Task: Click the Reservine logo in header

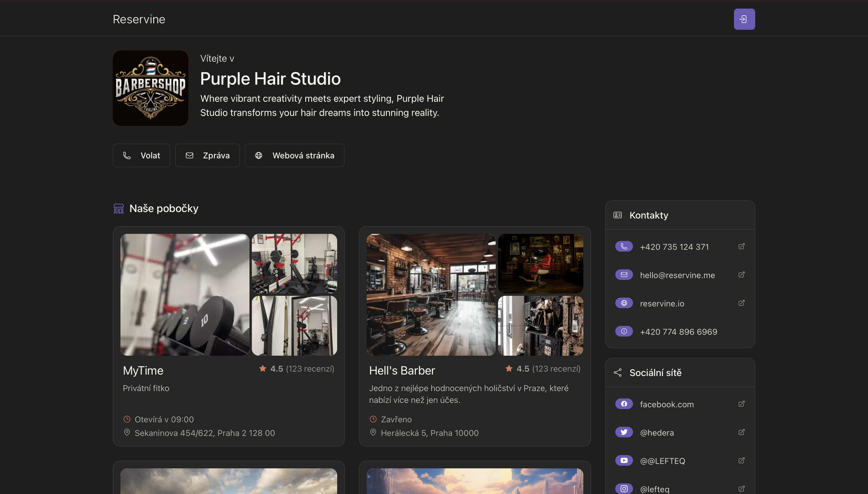Action: pyautogui.click(x=139, y=19)
